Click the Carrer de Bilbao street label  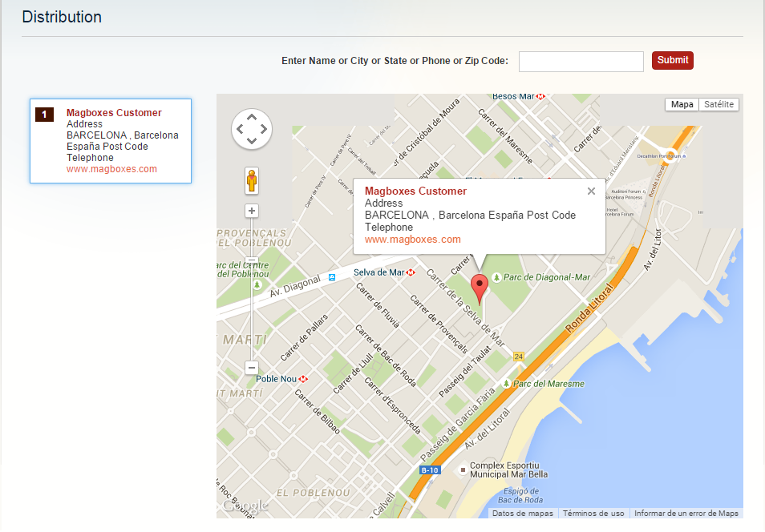pos(317,412)
